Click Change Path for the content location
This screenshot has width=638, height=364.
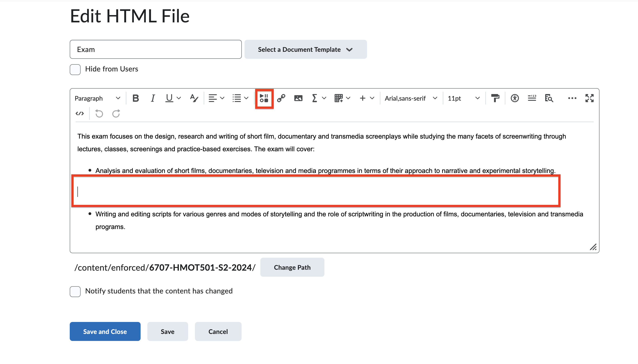tap(292, 267)
